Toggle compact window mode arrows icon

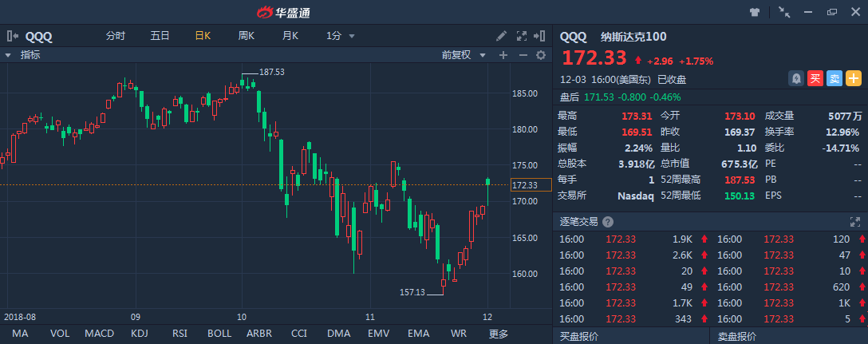click(x=784, y=12)
